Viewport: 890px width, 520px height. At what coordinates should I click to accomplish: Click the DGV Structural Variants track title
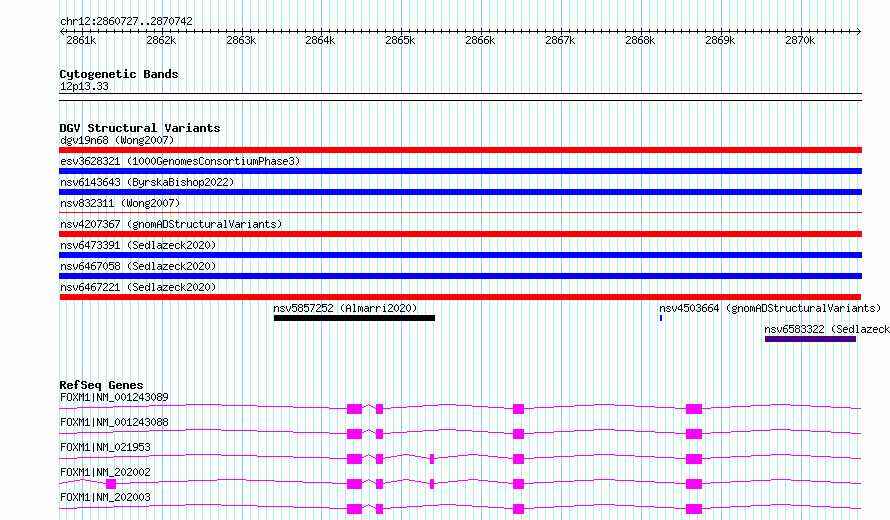point(140,128)
